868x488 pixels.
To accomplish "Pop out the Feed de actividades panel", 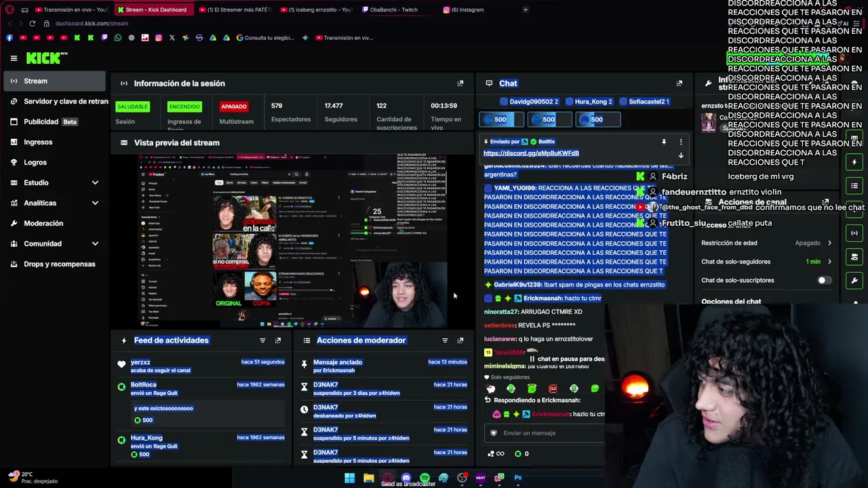I will click(278, 340).
